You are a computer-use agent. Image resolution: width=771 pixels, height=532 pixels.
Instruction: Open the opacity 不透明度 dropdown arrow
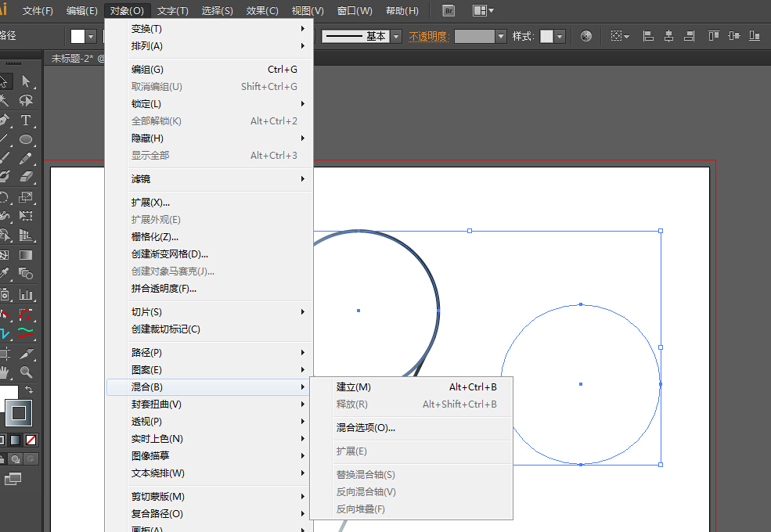pyautogui.click(x=501, y=36)
